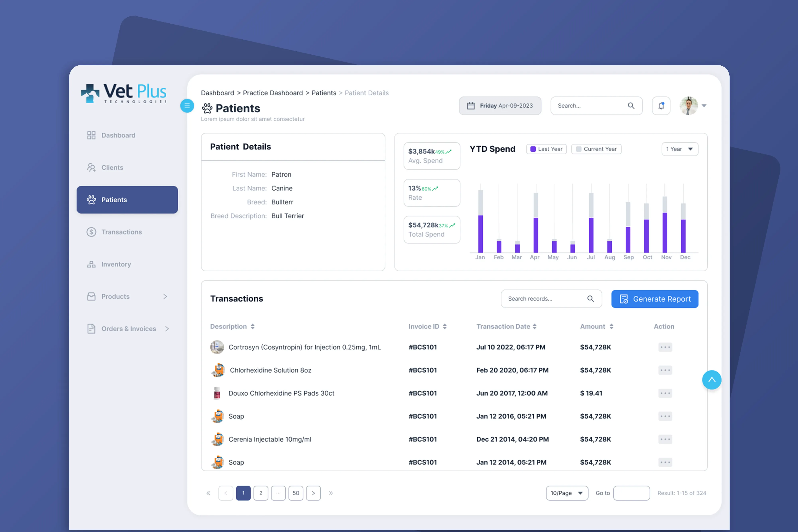Open Transactions in the sidebar
Image resolution: width=798 pixels, height=532 pixels.
[121, 232]
